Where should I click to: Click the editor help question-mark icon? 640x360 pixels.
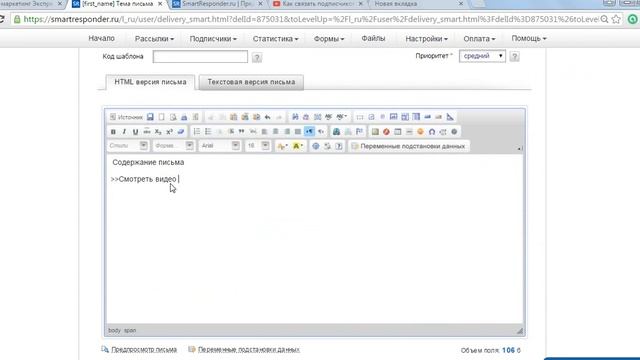[x=339, y=146]
